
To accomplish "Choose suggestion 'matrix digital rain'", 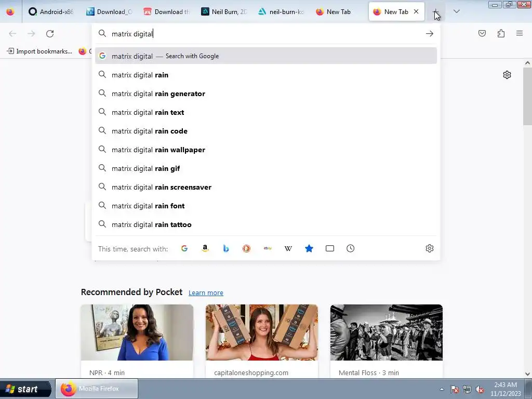I will click(x=266, y=75).
